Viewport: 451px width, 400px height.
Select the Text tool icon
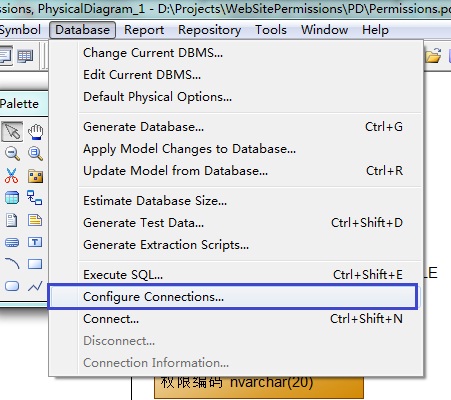[x=35, y=242]
